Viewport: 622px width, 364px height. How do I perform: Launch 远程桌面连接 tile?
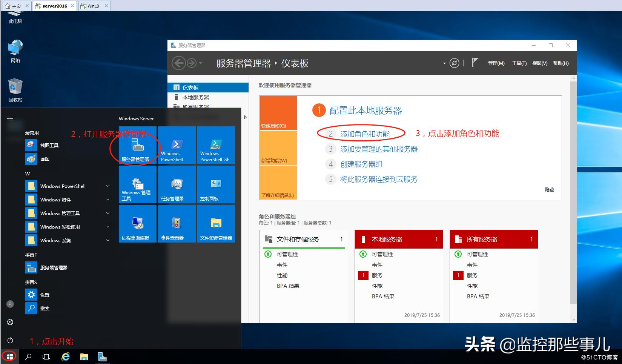tap(137, 223)
